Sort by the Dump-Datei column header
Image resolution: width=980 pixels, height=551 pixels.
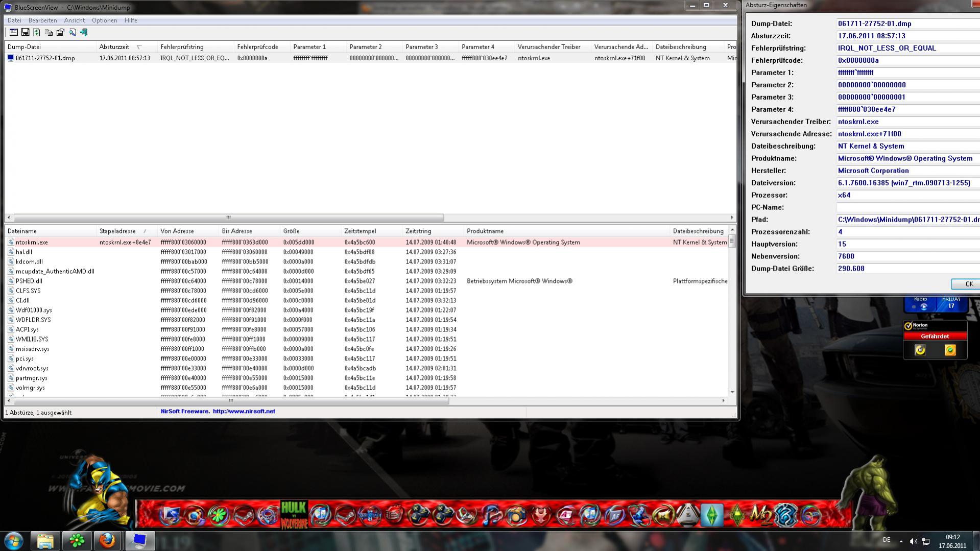coord(50,47)
